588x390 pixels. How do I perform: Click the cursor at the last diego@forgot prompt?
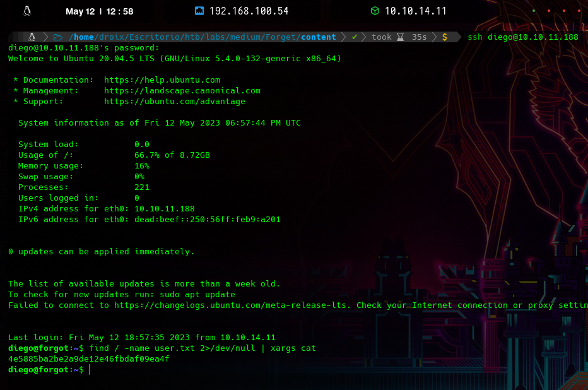coord(90,370)
